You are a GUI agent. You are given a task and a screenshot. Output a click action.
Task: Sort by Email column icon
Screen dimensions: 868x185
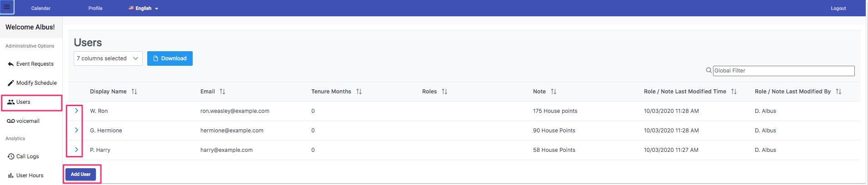(222, 92)
